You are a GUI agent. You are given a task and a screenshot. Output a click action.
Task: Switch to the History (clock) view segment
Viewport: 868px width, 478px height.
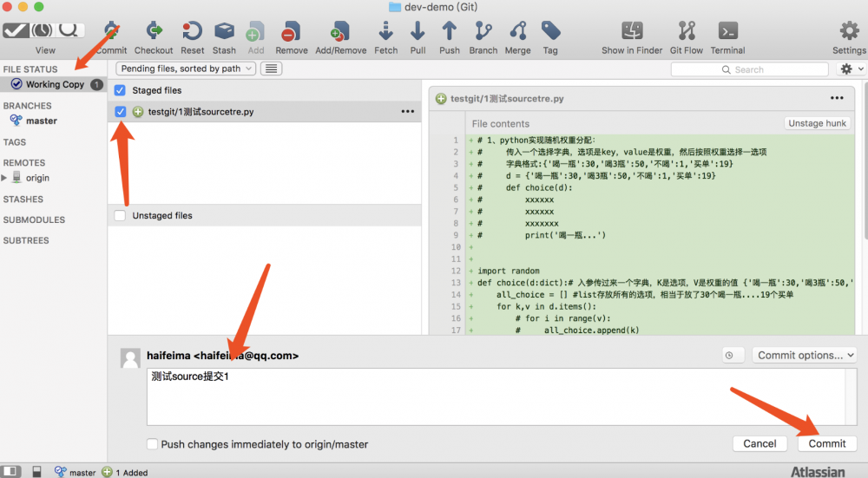point(42,29)
